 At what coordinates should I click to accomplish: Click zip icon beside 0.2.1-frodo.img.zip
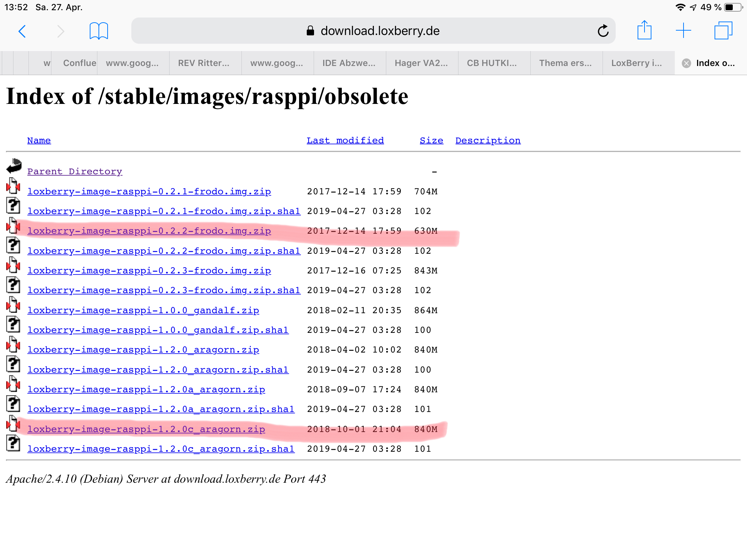pos(13,186)
